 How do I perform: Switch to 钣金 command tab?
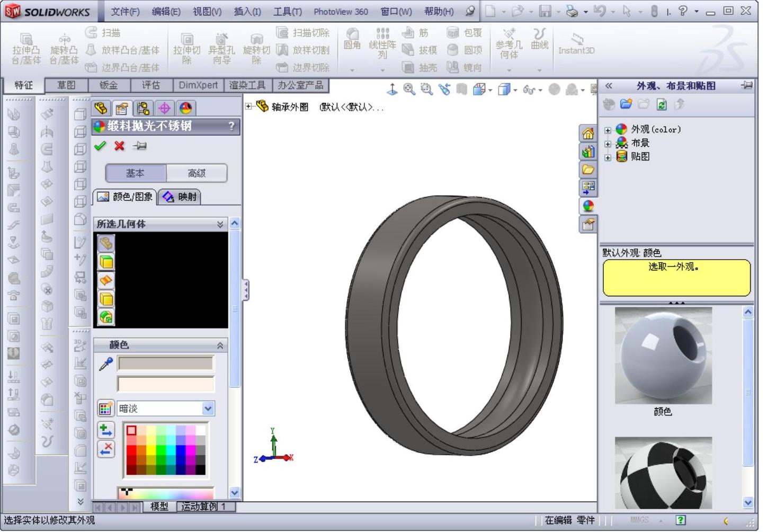pos(109,85)
